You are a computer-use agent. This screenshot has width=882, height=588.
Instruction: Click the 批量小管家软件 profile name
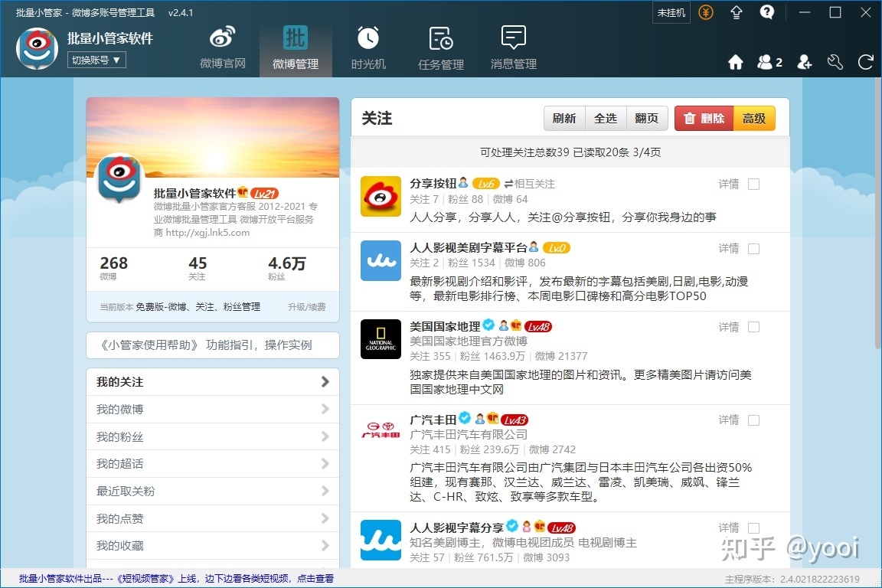pyautogui.click(x=194, y=194)
